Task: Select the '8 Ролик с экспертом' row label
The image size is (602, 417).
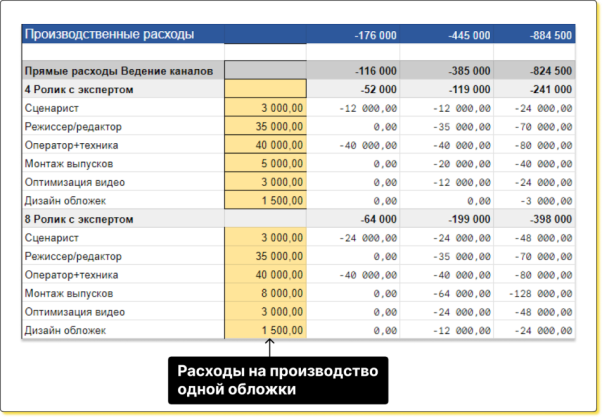Action: coord(79,219)
